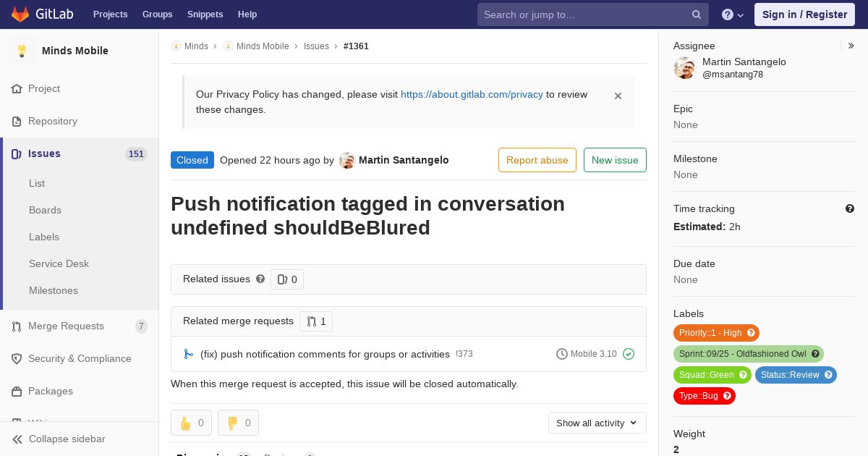The width and height of the screenshot is (868, 456).
Task: Click the thumbs up reaction
Action: coord(191,423)
